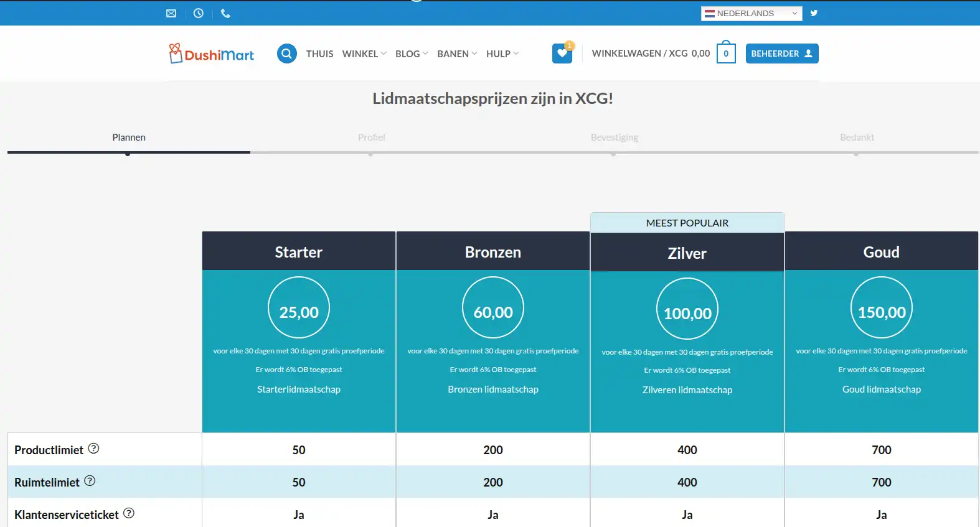Click the DushiMart logo
The image size is (980, 527).
click(212, 54)
